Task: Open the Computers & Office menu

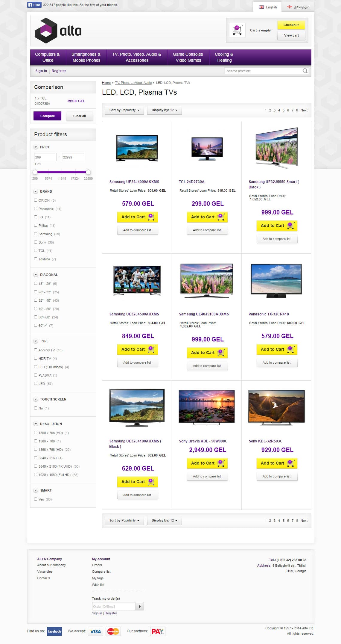Action: point(48,57)
